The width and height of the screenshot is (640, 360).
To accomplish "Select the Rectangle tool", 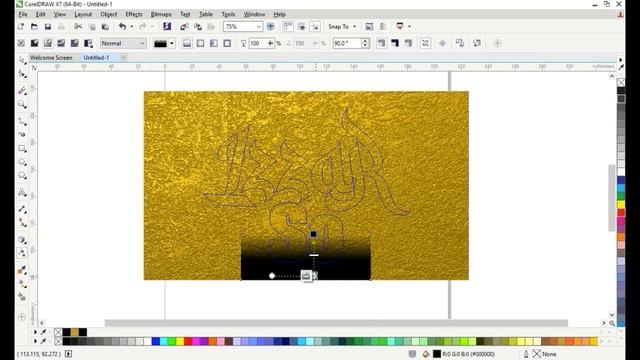I will (22, 149).
